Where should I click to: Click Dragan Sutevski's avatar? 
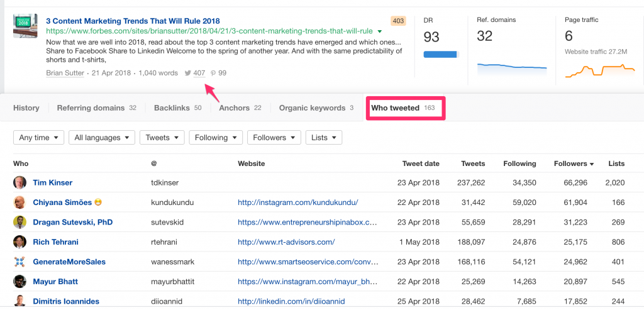click(x=19, y=222)
